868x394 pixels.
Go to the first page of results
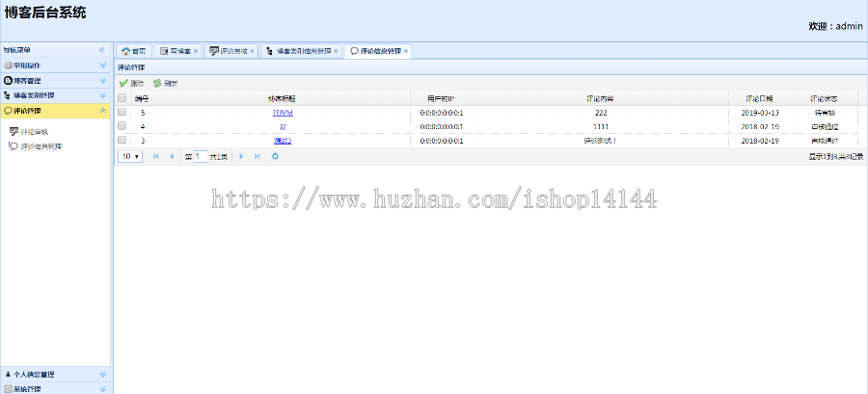(x=155, y=156)
